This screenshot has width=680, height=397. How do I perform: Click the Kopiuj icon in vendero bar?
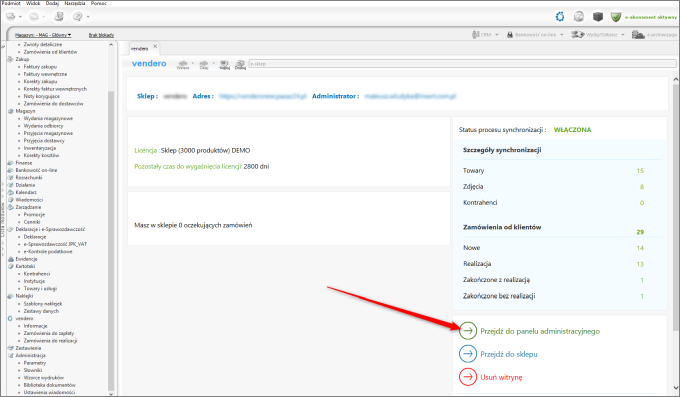224,64
